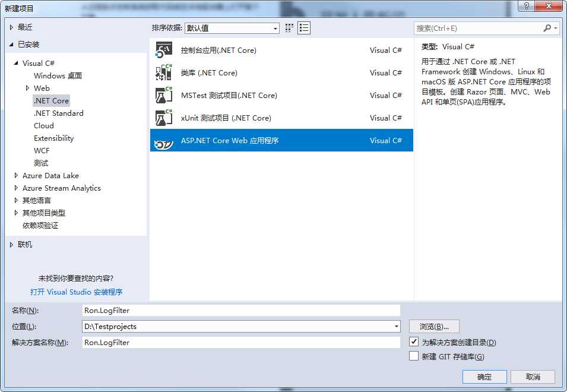Expand the 其他项目类型 node
Screen dimensions: 567x392
pyautogui.click(x=16, y=213)
